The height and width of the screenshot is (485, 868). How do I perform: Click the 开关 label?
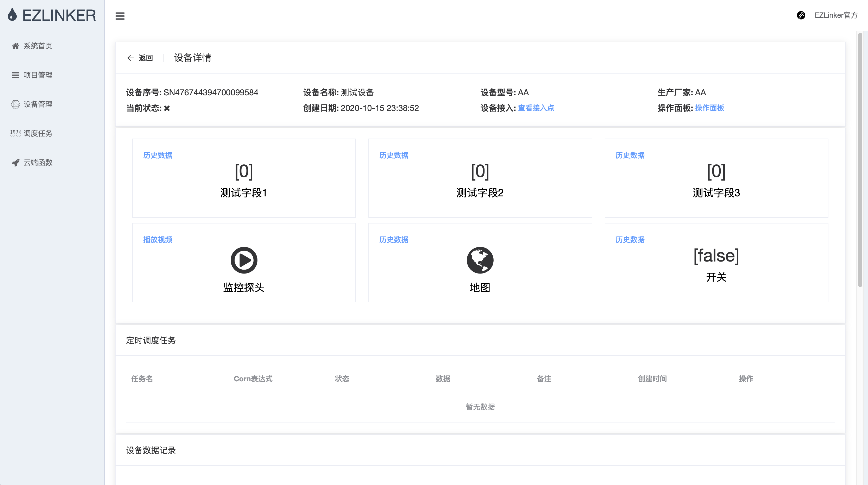click(716, 277)
